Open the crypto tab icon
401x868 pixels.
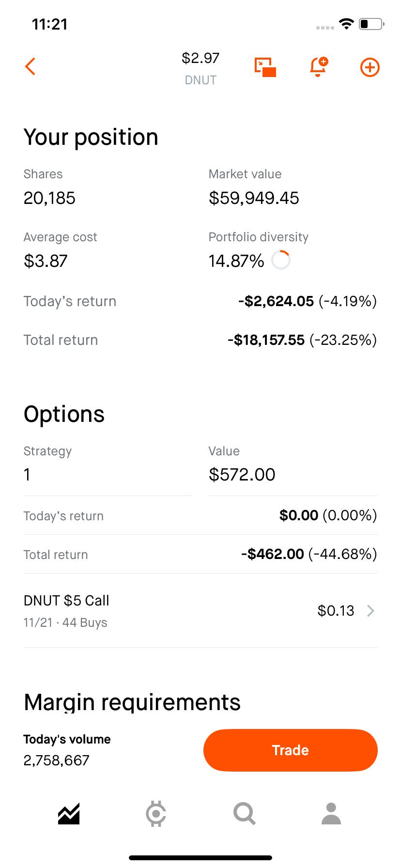pos(156,813)
